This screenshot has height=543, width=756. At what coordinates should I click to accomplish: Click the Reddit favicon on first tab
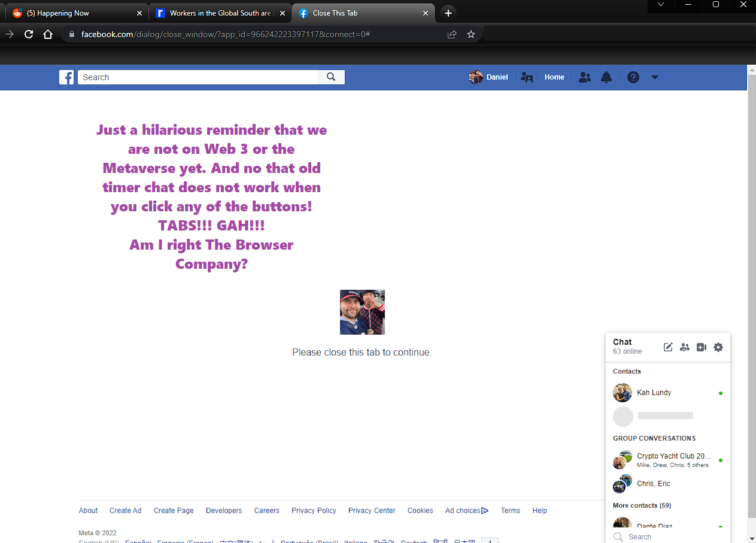(x=17, y=13)
